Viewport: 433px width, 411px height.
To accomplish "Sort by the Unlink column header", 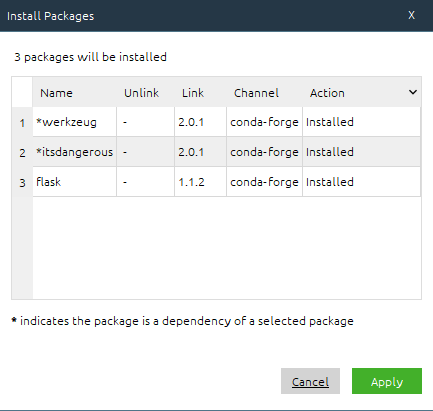I will tap(145, 92).
